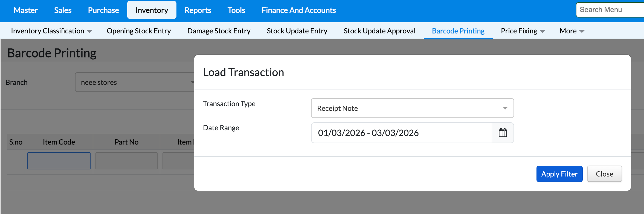Open the date range calendar icon

tap(503, 133)
